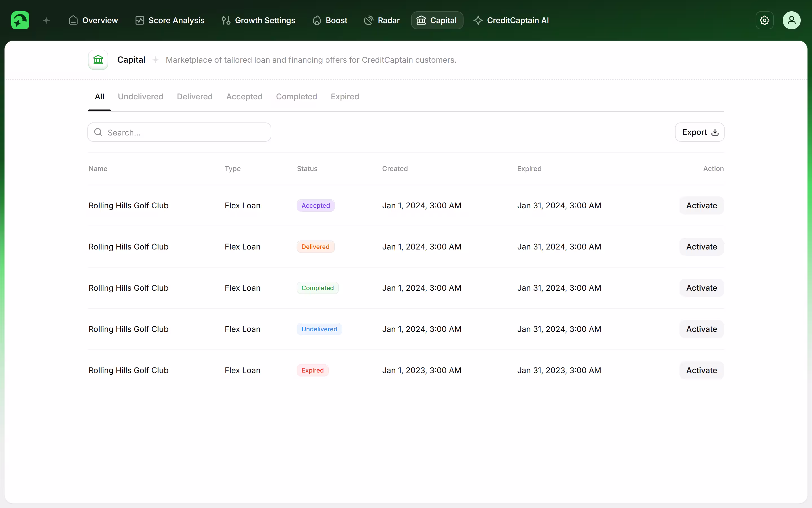Screen dimensions: 812x508
Task: Focus the Search input field
Action: [x=179, y=132]
